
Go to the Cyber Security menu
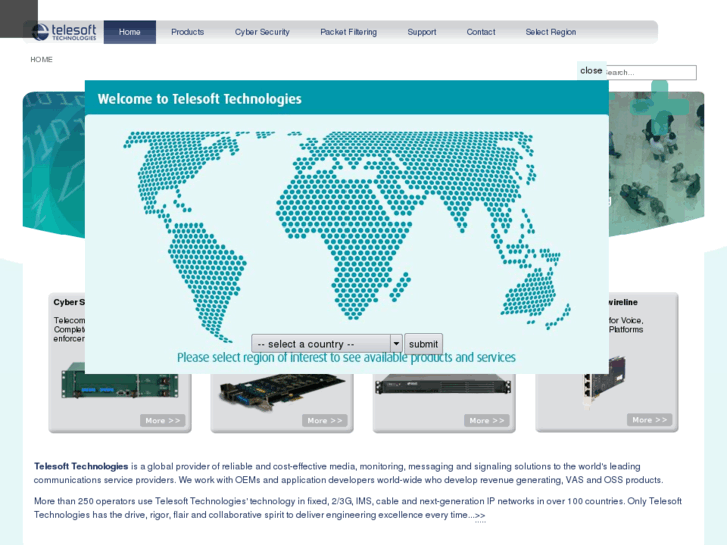click(262, 32)
